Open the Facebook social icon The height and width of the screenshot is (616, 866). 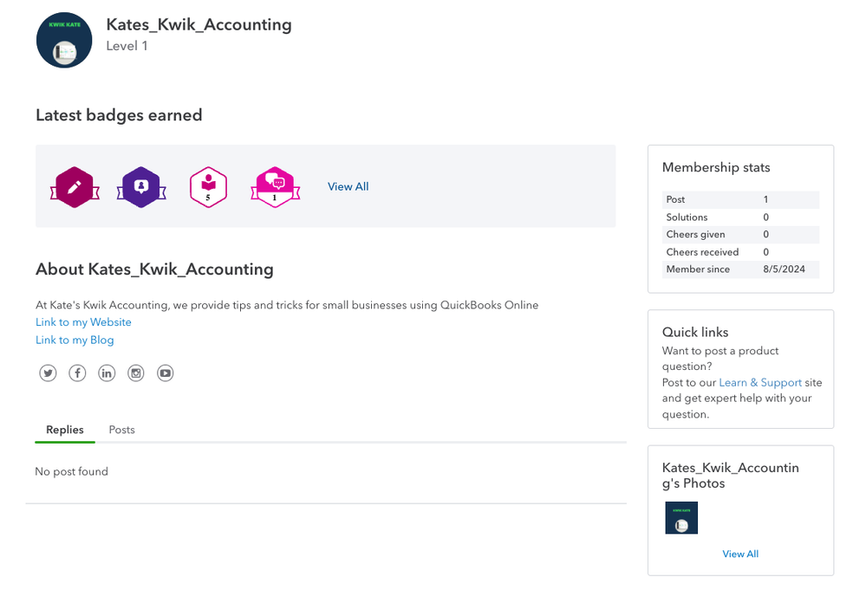[x=77, y=373]
